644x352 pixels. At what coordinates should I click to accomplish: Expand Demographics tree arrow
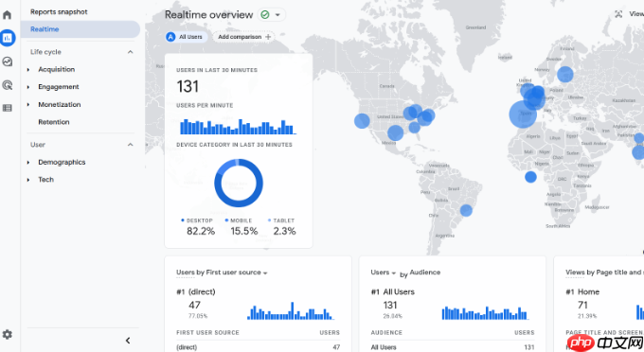[28, 163]
